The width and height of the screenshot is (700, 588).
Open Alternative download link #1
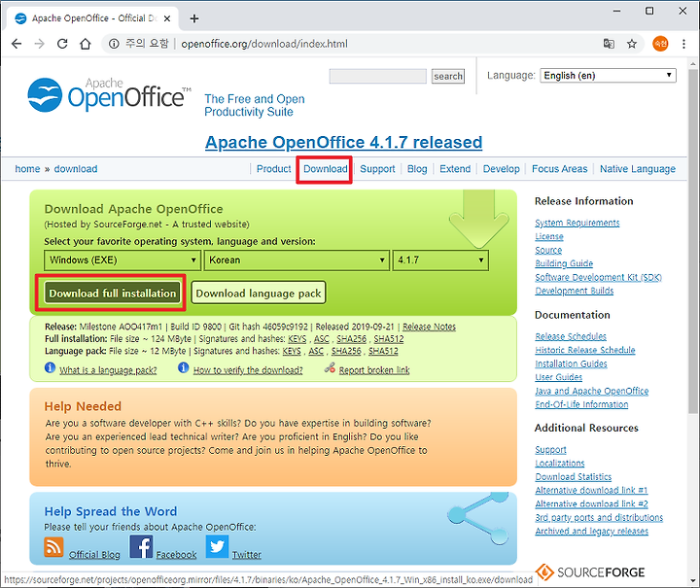pyautogui.click(x=591, y=490)
